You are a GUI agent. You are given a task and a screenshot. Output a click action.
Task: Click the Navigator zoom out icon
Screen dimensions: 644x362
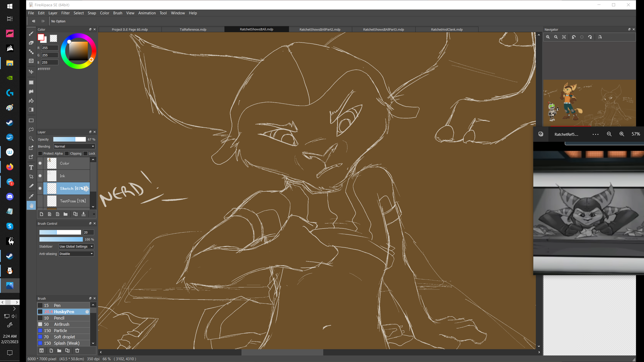[x=556, y=37]
